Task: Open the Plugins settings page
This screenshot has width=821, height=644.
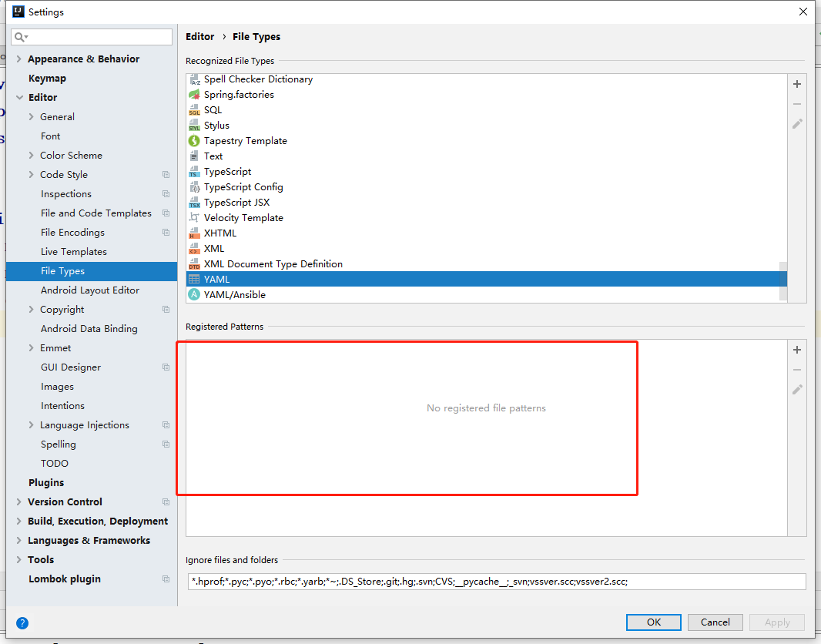Action: [46, 483]
